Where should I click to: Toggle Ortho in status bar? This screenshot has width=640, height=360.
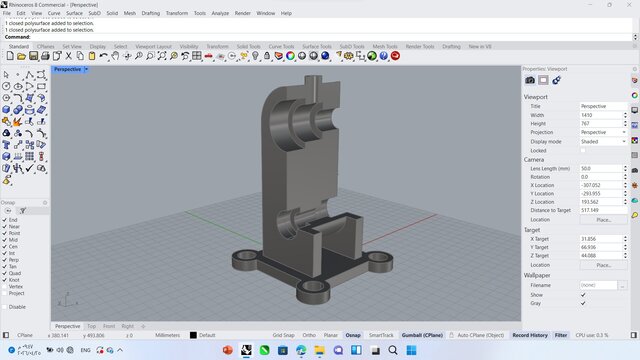309,335
